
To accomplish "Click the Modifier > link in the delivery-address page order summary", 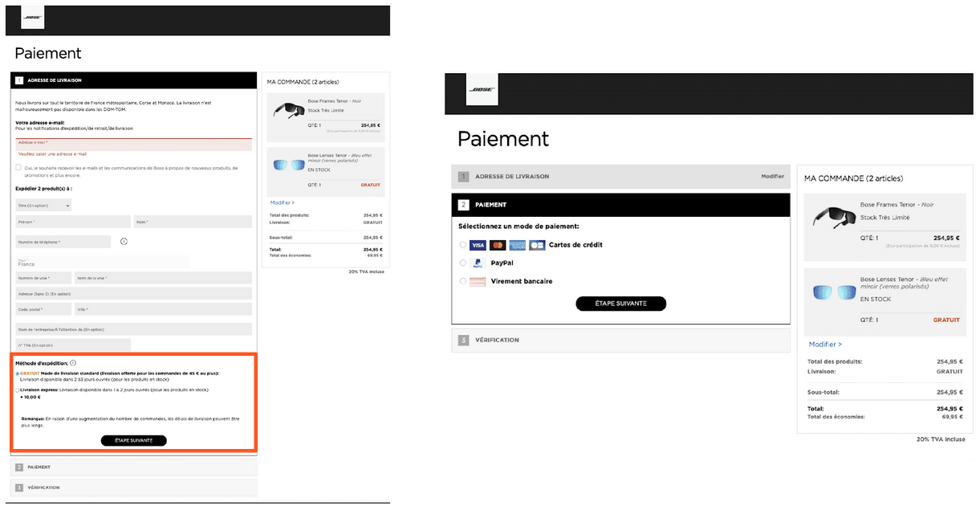I will point(283,203).
